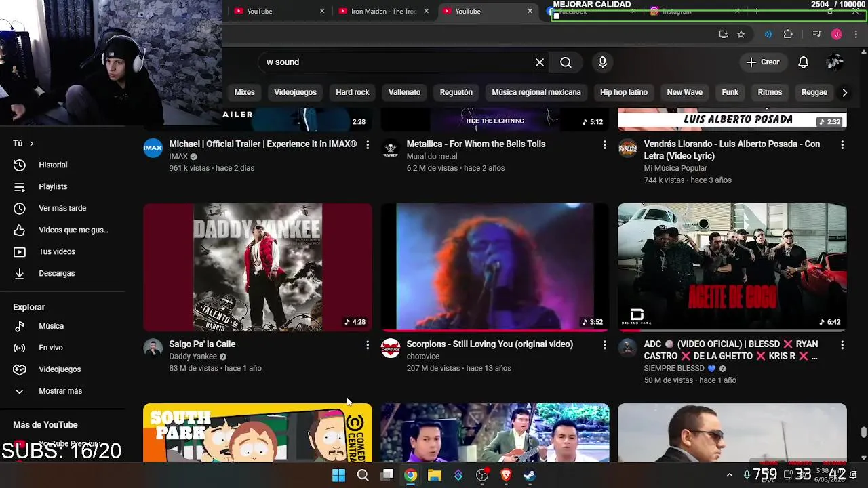Open Historial in the sidebar

pyautogui.click(x=62, y=165)
